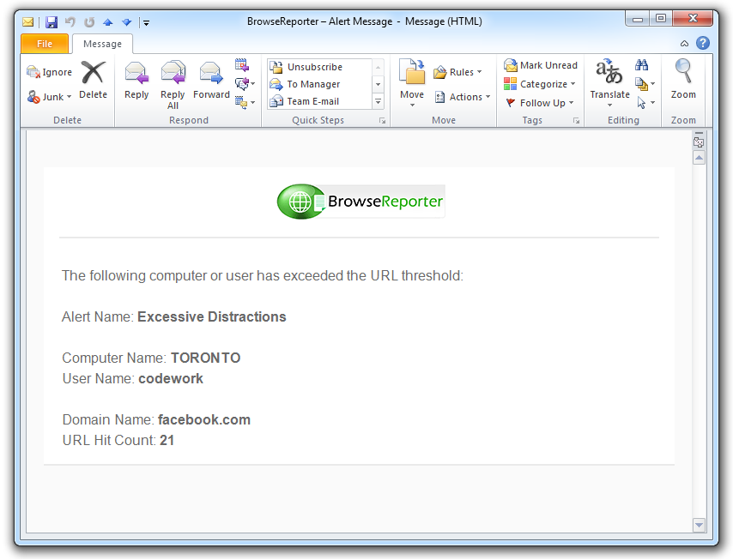Click the BrowseReporter logo image
Image resolution: width=733 pixels, height=560 pixels.
[360, 202]
